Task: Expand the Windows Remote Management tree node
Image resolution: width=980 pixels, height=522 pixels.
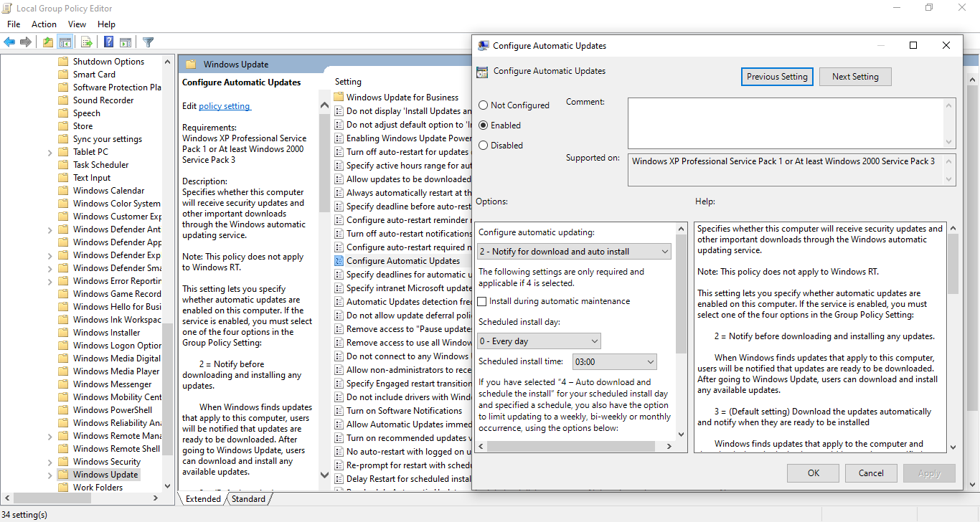Action: click(x=50, y=436)
